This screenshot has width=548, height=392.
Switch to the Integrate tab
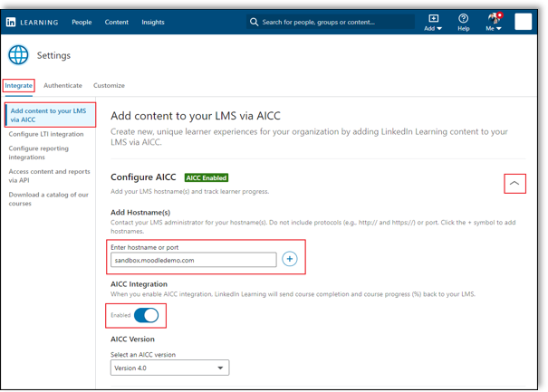pyautogui.click(x=18, y=86)
